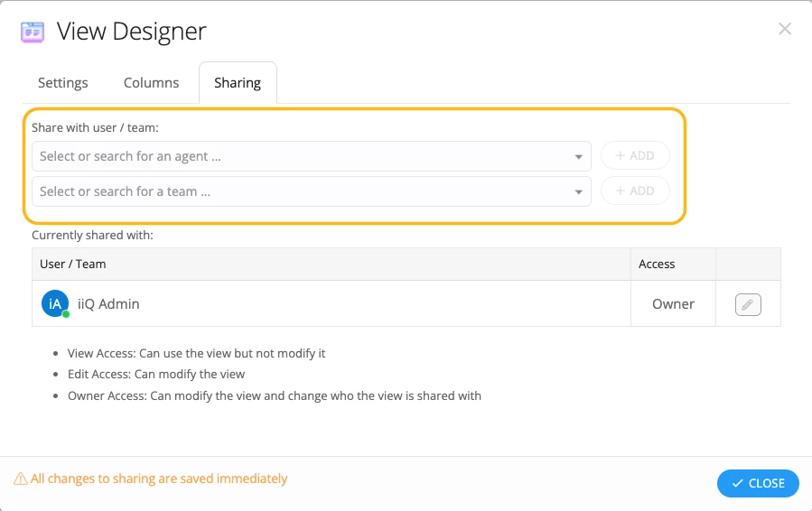This screenshot has height=511, width=812.
Task: Open the Columns tab
Action: [151, 83]
